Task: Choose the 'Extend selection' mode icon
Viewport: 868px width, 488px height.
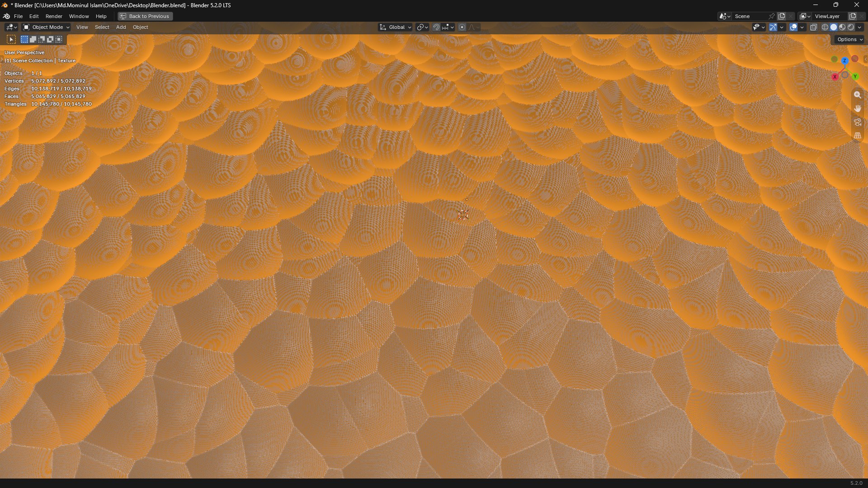Action: 33,40
